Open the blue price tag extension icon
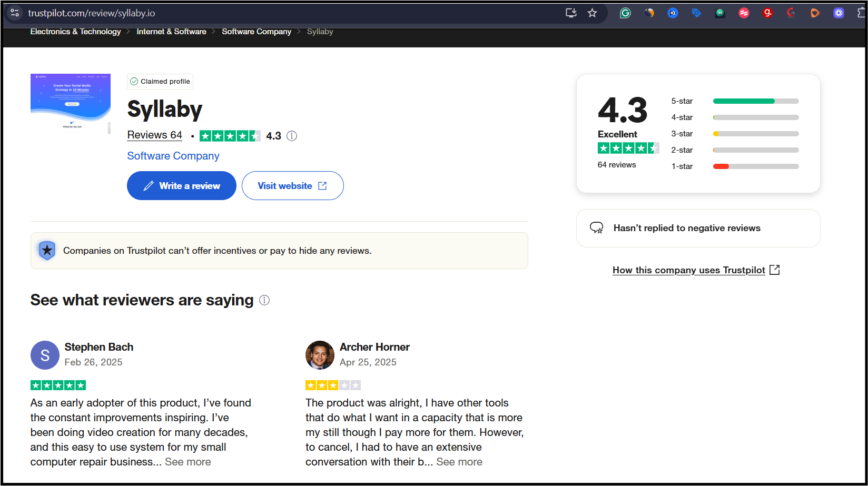This screenshot has width=868, height=486. point(696,13)
